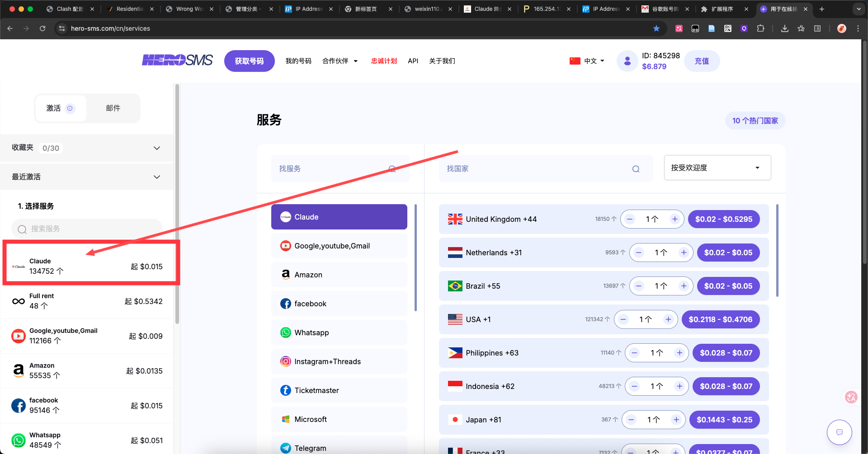Image resolution: width=868 pixels, height=454 pixels.
Task: Click the Chinese flag language icon
Action: pyautogui.click(x=575, y=61)
